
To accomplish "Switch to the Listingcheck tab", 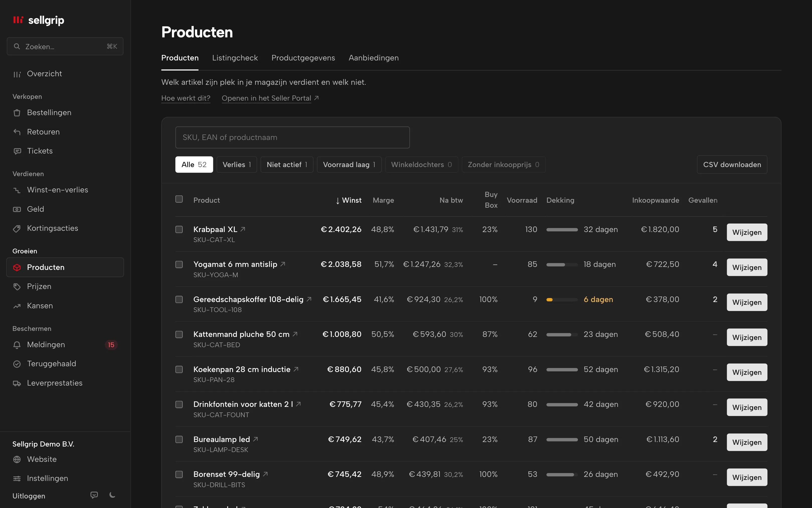I will click(x=235, y=58).
